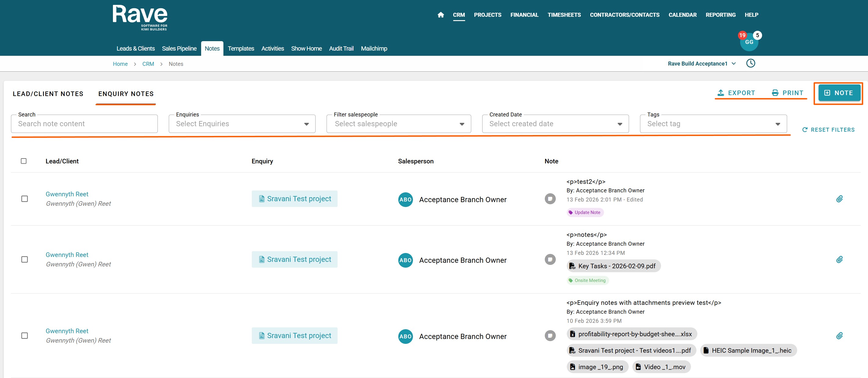The image size is (868, 378).
Task: Click paperclip attachment icon for test2 note
Action: click(x=839, y=199)
